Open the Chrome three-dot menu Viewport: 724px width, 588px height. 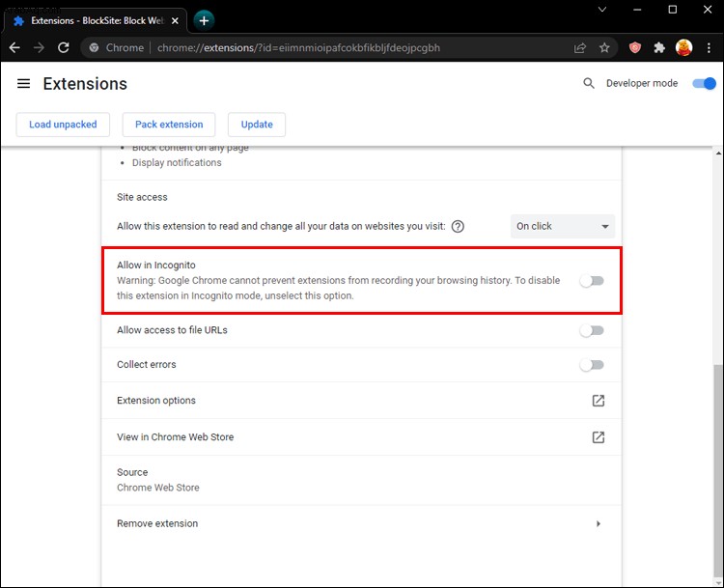[x=709, y=47]
